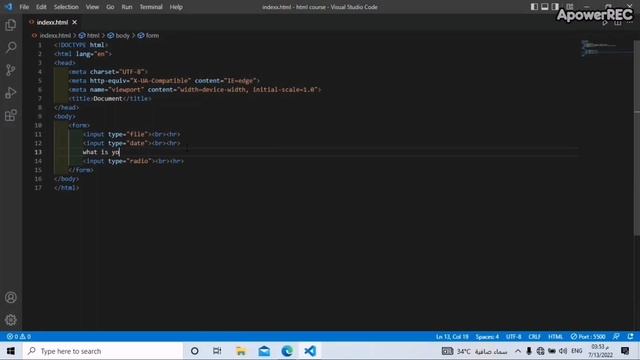Open the Edit menu
This screenshot has width=640, height=360.
point(41,7)
